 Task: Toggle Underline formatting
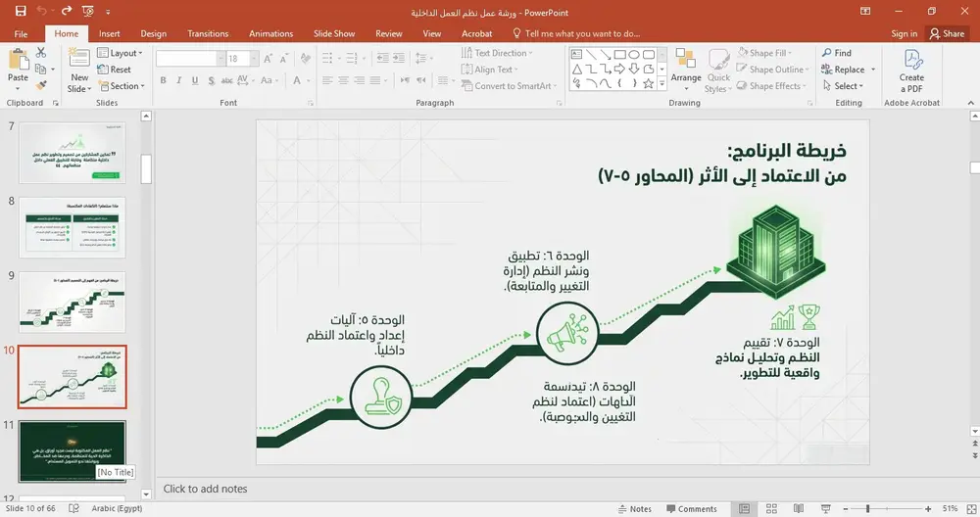[195, 80]
